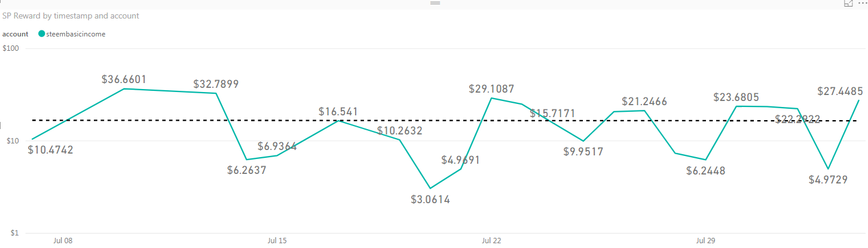Click the drag handle grip at top center

[x=435, y=3]
